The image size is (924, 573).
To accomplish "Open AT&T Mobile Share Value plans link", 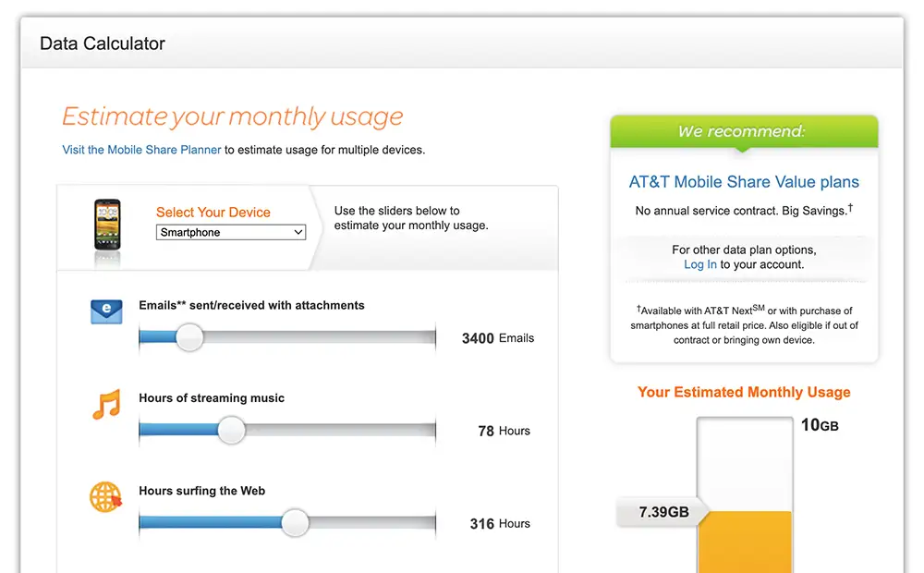I will [x=744, y=181].
